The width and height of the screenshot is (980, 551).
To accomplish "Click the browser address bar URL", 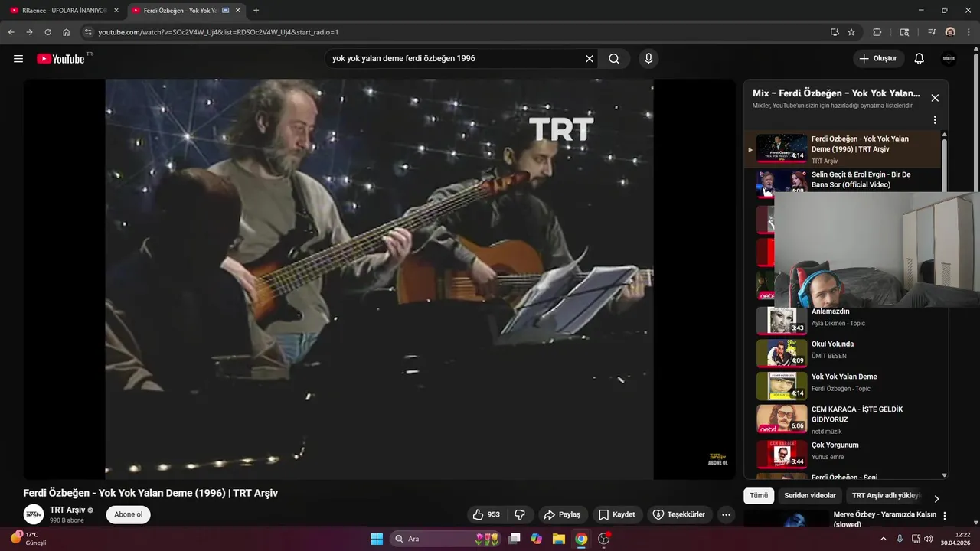I will [x=218, y=32].
